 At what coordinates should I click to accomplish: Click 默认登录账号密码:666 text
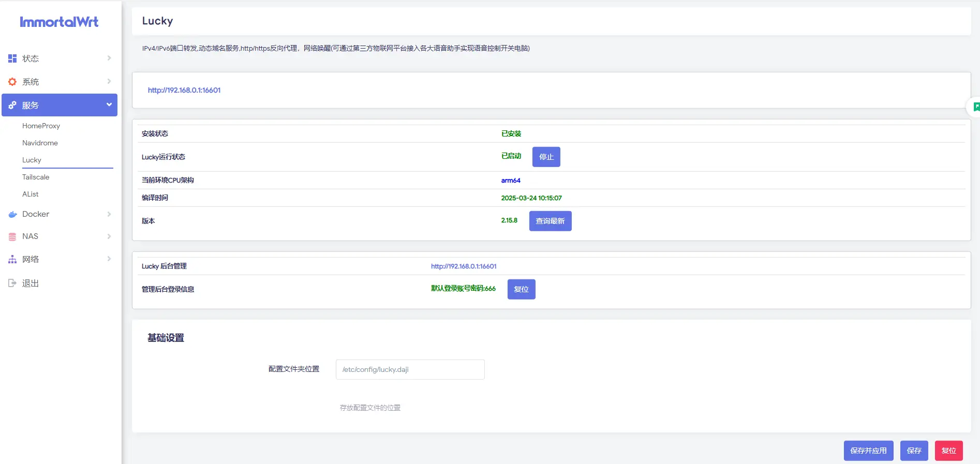click(x=464, y=288)
